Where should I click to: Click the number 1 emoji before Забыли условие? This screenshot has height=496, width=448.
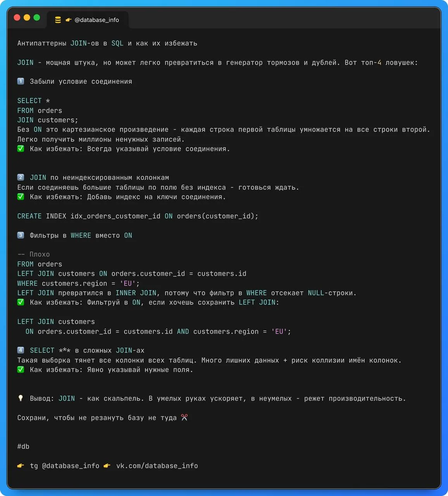coord(21,81)
